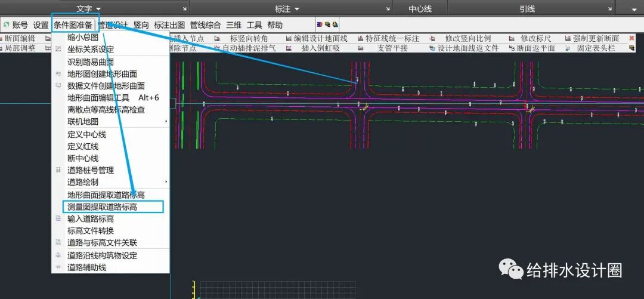This screenshot has width=644, height=299.
Task: Select 定义红线 menu entry
Action: [83, 146]
